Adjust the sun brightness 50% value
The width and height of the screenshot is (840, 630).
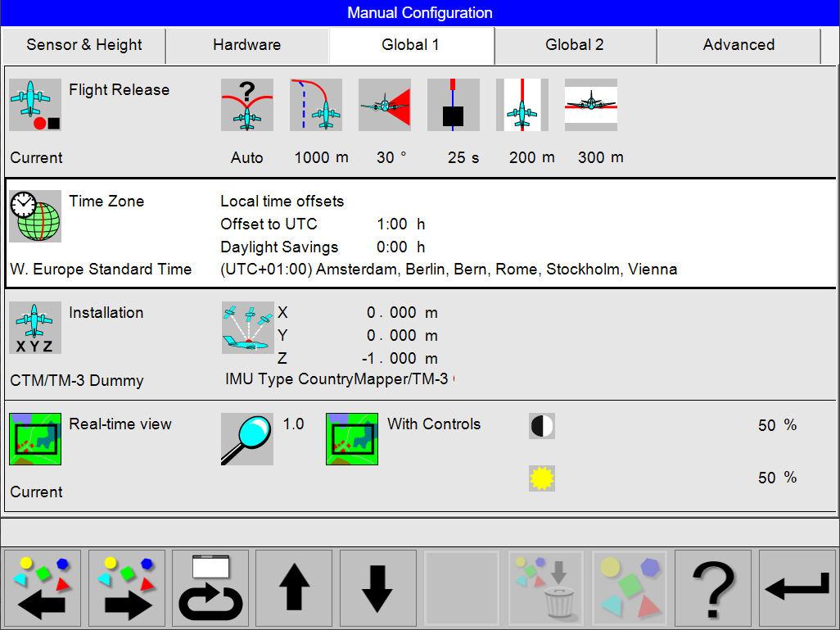pyautogui.click(x=541, y=478)
